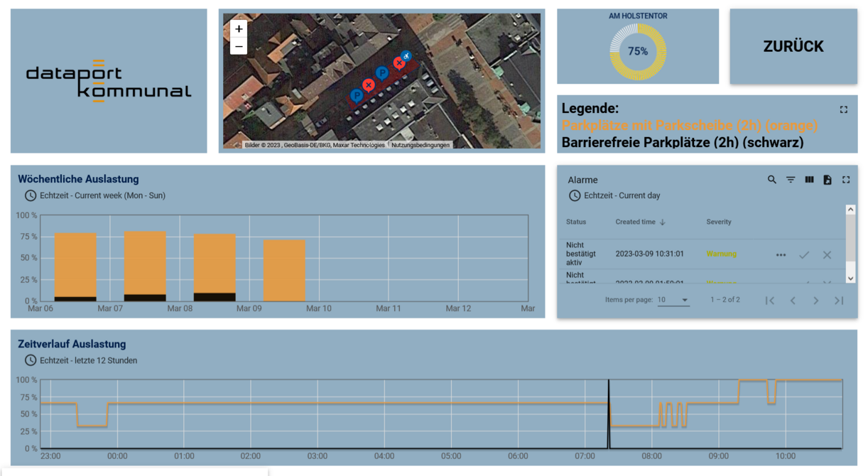Click the Mar 06 orange occupancy bar
This screenshot has height=476, width=868.
click(x=75, y=265)
